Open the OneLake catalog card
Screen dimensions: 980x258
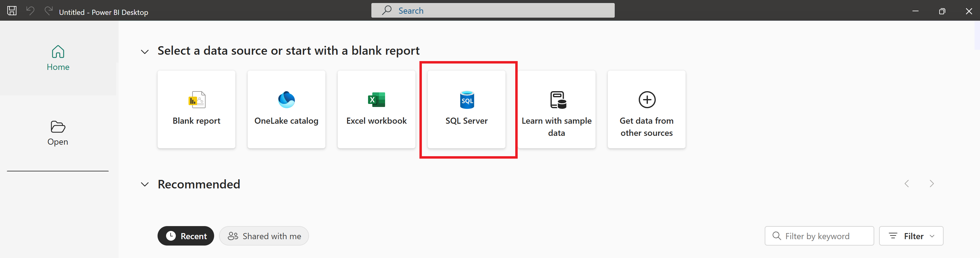point(287,109)
